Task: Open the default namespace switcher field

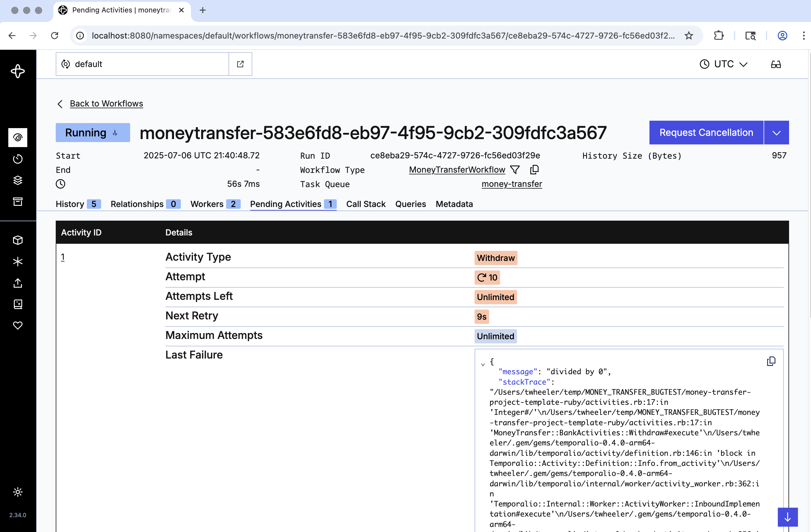Action: coord(142,64)
